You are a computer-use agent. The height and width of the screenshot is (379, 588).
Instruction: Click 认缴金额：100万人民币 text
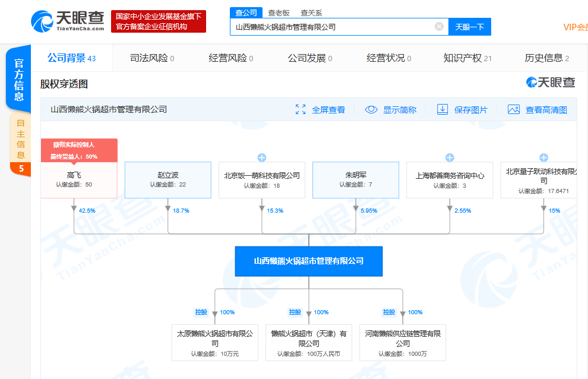(309, 354)
